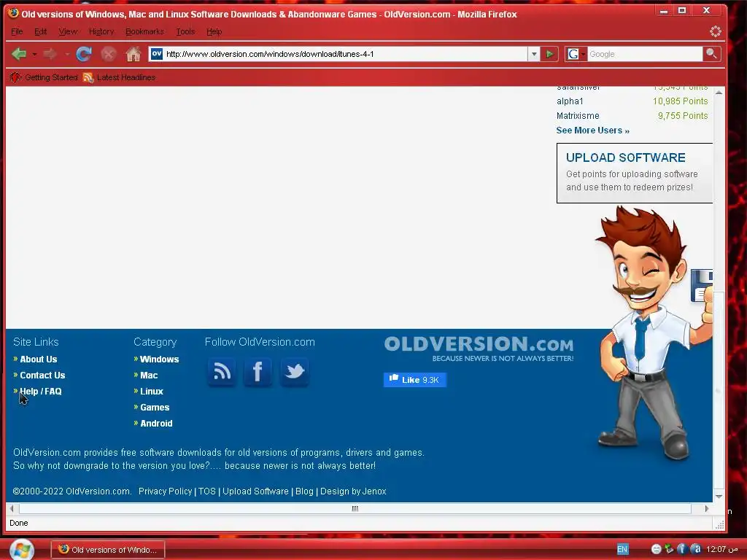This screenshot has height=560, width=747.
Task: Open the UPLOAD SOFTWARE box
Action: point(635,173)
